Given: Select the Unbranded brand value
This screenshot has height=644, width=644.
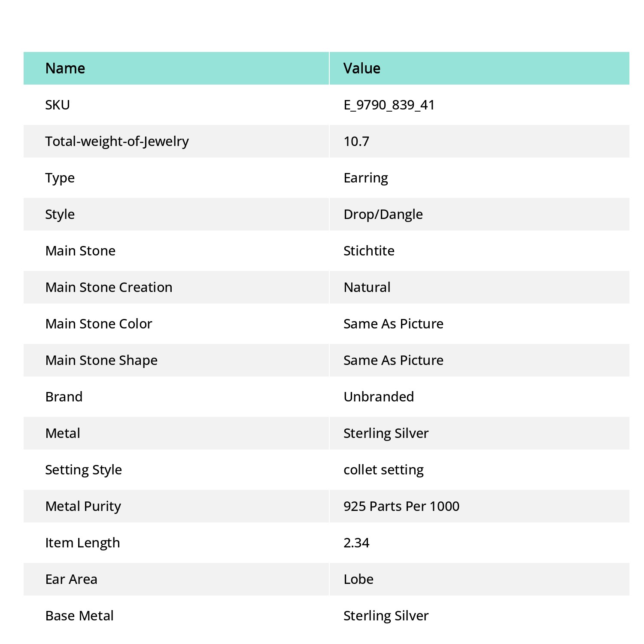Looking at the screenshot, I should point(379,397).
